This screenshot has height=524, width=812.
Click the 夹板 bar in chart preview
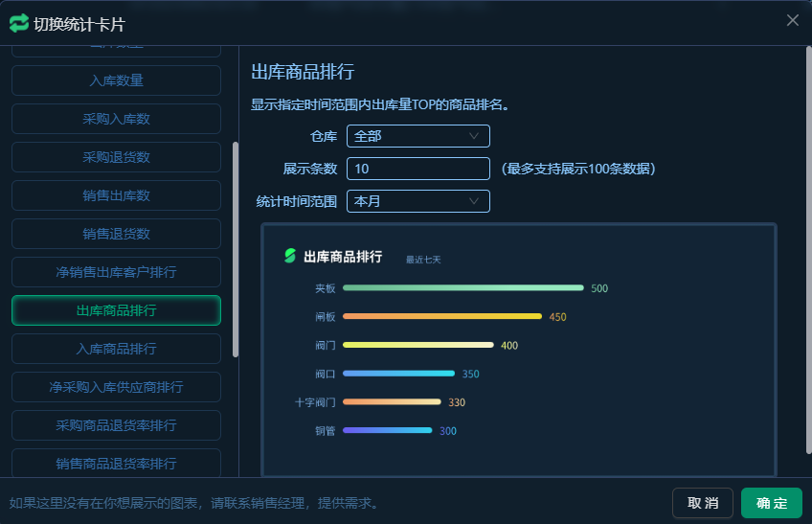pos(462,287)
